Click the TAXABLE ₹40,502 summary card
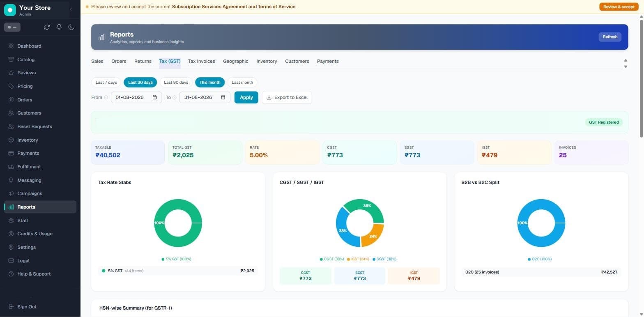Viewport: 644px width, 317px height. point(128,153)
